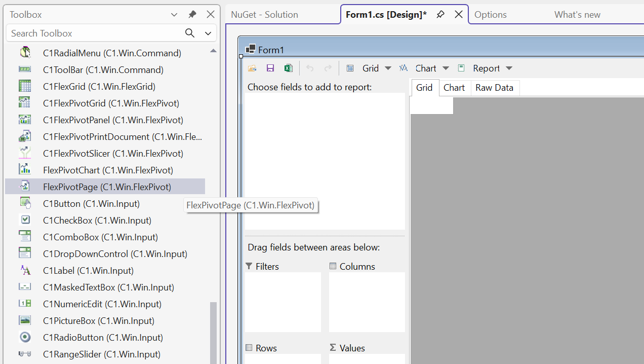The width and height of the screenshot is (644, 364).
Task: Click "Drag fields between areas below:" label
Action: click(314, 248)
